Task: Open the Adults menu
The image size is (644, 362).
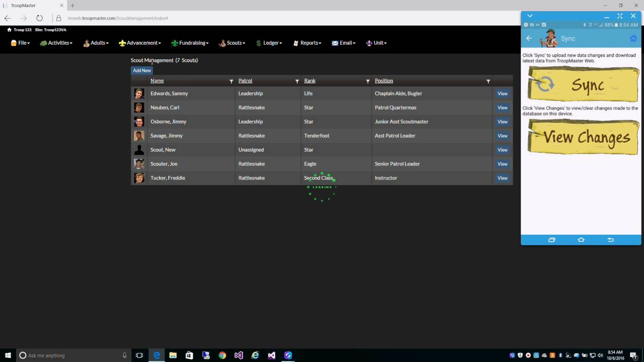Action: [x=96, y=43]
